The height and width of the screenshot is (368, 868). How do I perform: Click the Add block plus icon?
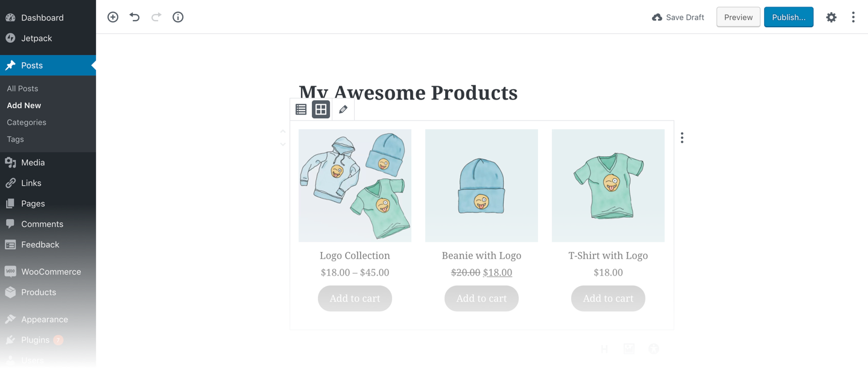(x=113, y=17)
